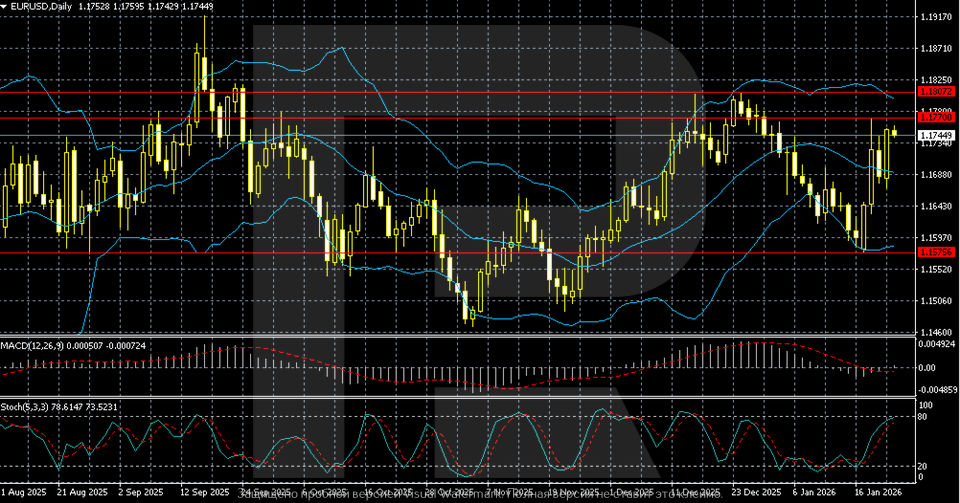This screenshot has height=503, width=960.
Task: Click the red 1.15756 support price tag
Action: [935, 252]
